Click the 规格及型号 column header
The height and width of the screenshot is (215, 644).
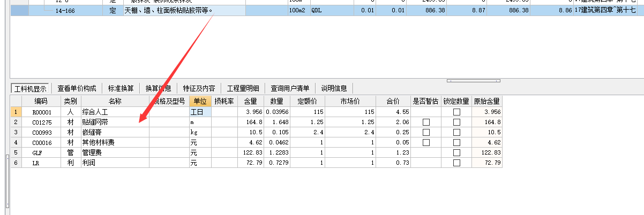[169, 101]
